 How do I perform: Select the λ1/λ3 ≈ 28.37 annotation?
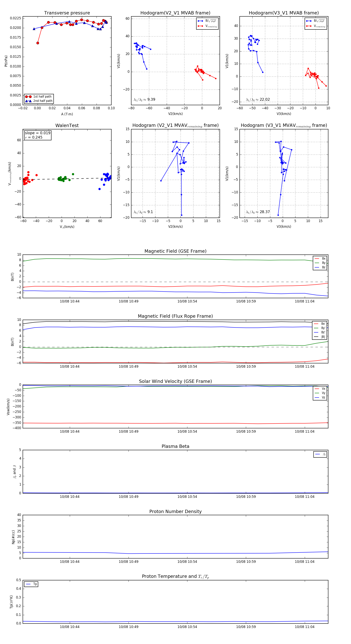258,212
